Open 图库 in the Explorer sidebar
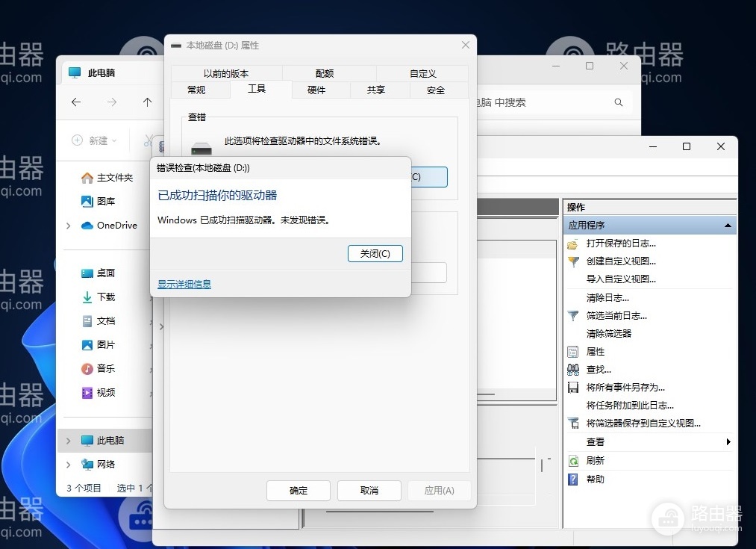 pos(99,201)
